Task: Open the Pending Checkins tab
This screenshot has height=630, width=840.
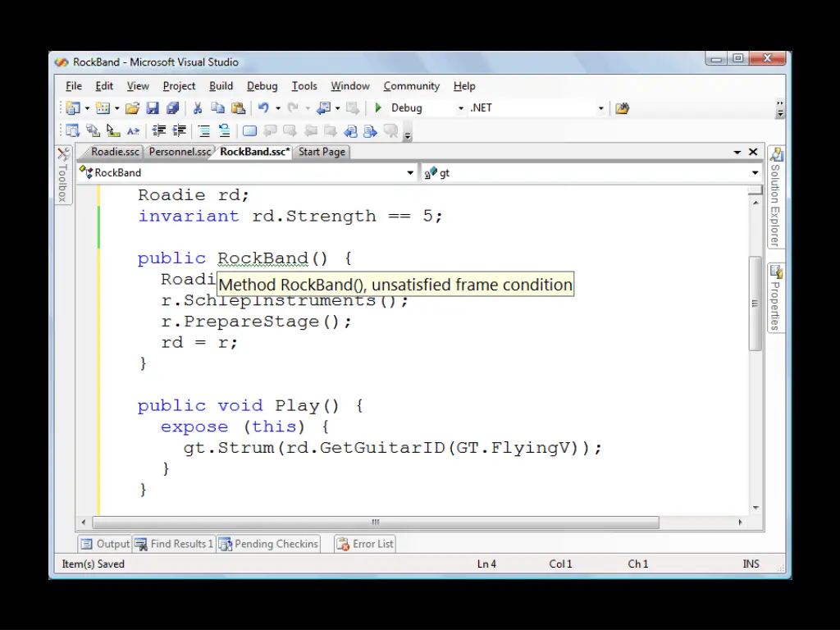Action: pos(268,545)
